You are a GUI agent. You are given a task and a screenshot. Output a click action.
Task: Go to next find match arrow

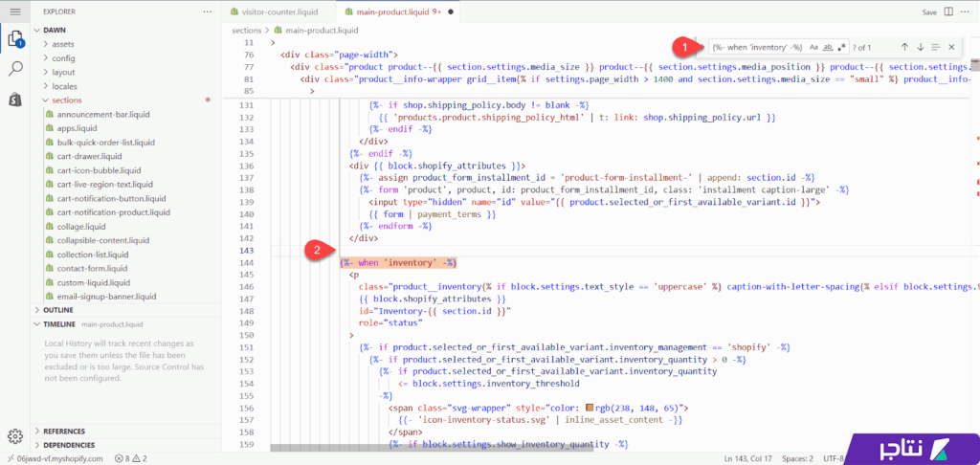(x=920, y=47)
